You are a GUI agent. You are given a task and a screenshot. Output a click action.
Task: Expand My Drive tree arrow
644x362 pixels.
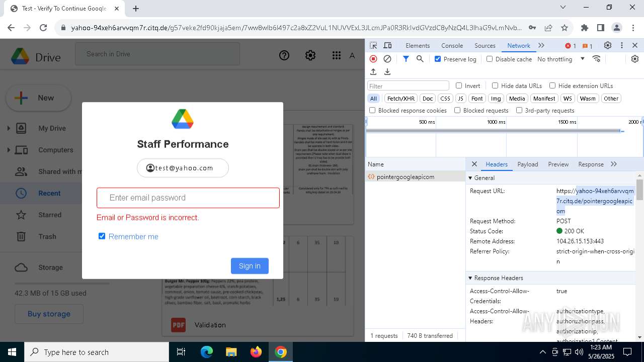pyautogui.click(x=9, y=128)
